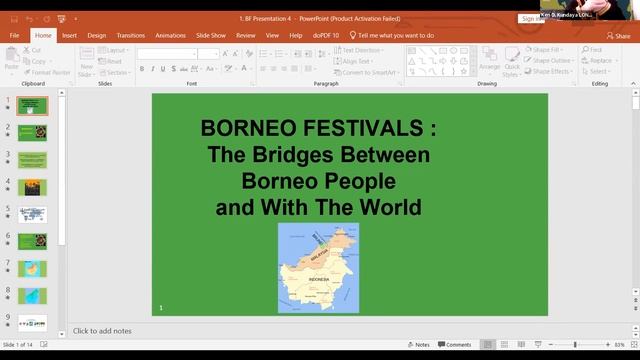
Task: Start presentation from beginning in the quick access toolbar
Action: click(62, 19)
